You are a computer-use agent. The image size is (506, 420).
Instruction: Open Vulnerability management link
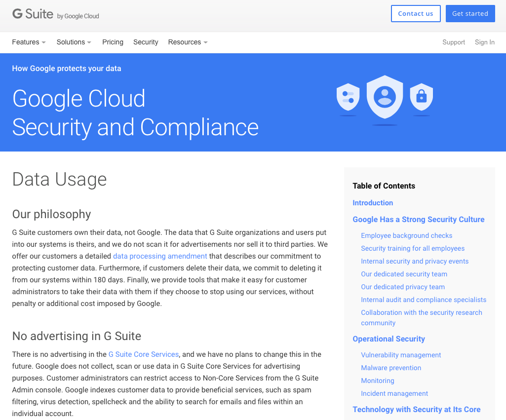401,355
